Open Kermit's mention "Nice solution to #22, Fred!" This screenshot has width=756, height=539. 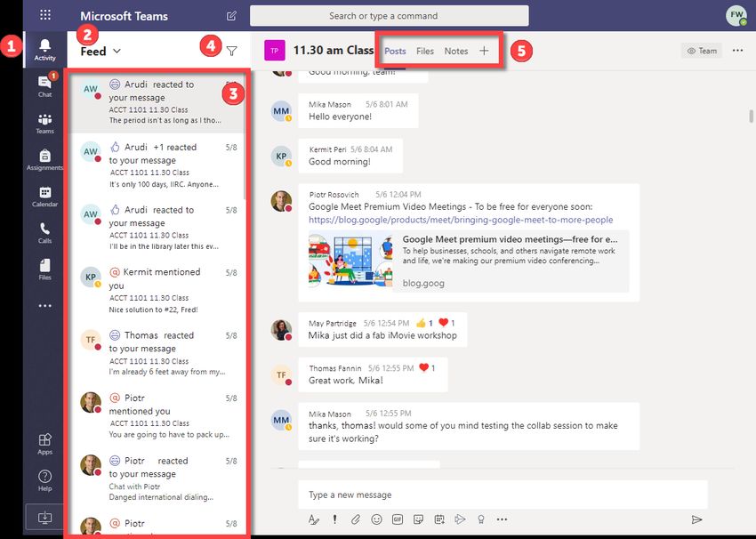157,290
